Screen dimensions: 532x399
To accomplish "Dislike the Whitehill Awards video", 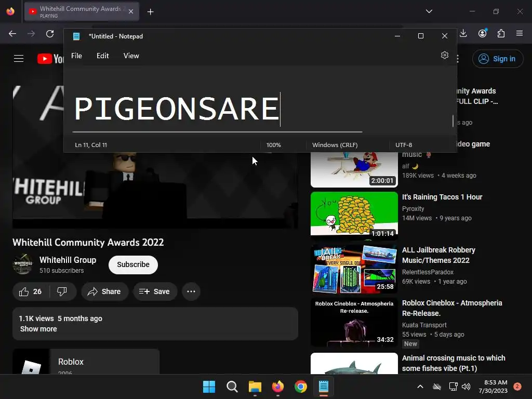I will pos(62,291).
